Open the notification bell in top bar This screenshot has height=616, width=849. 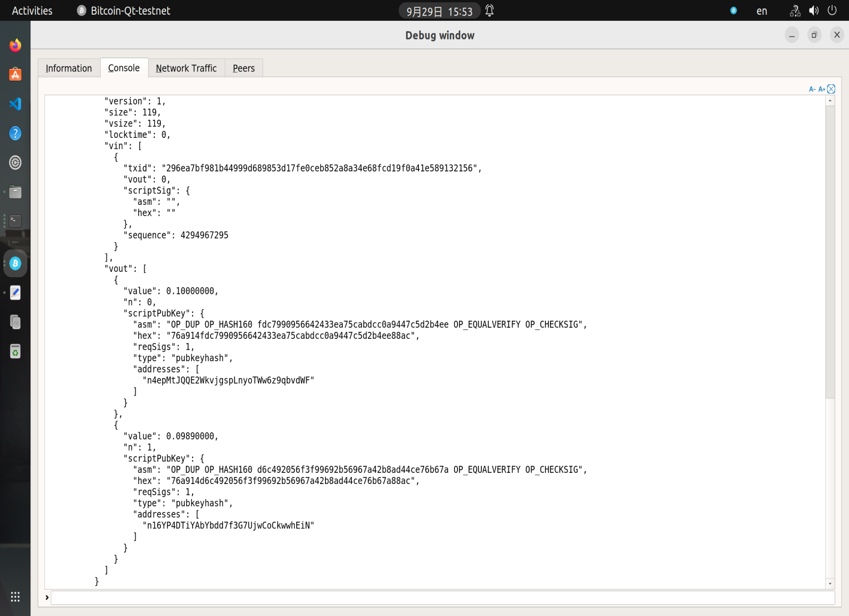pyautogui.click(x=489, y=11)
